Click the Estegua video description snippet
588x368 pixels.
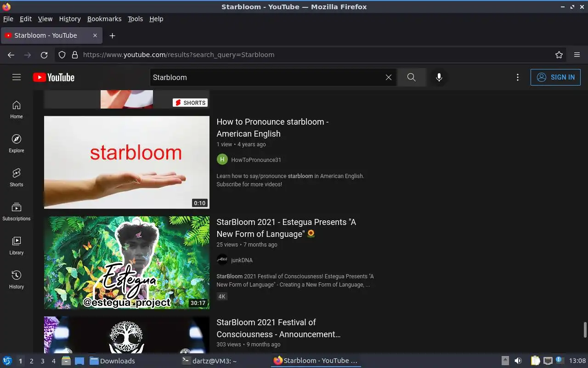coord(295,281)
